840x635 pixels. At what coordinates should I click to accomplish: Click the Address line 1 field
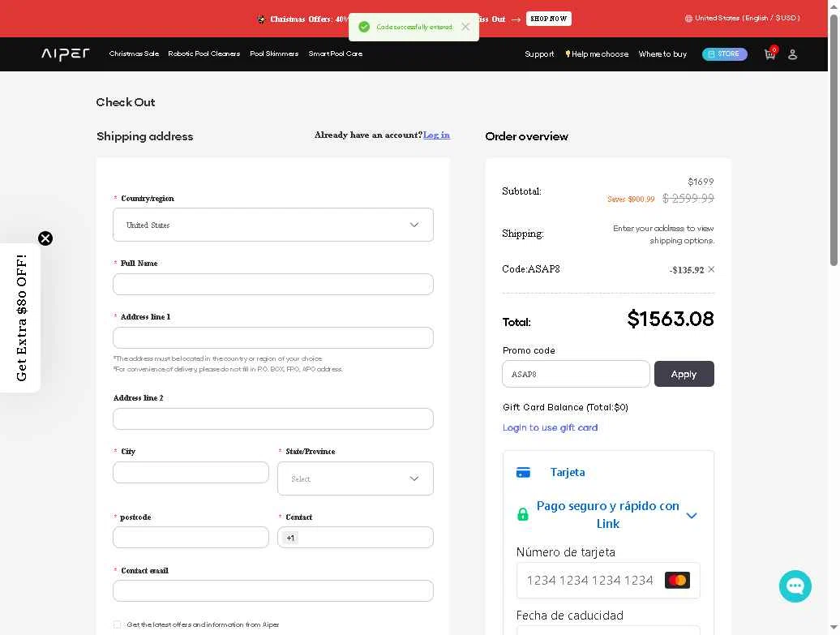click(273, 337)
